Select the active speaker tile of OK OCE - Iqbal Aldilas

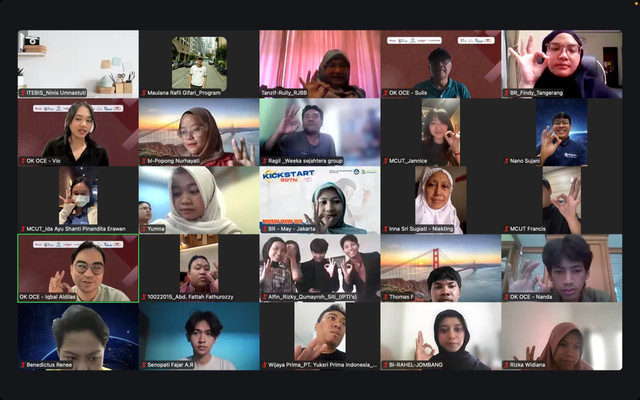[78, 268]
